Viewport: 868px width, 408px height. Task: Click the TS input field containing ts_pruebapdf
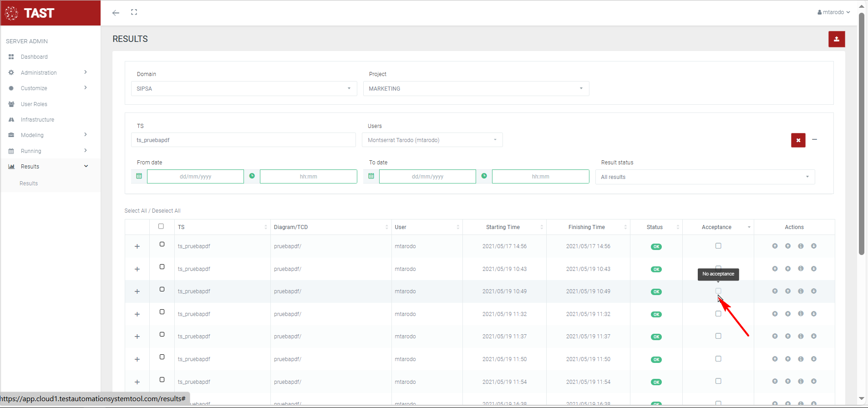244,140
